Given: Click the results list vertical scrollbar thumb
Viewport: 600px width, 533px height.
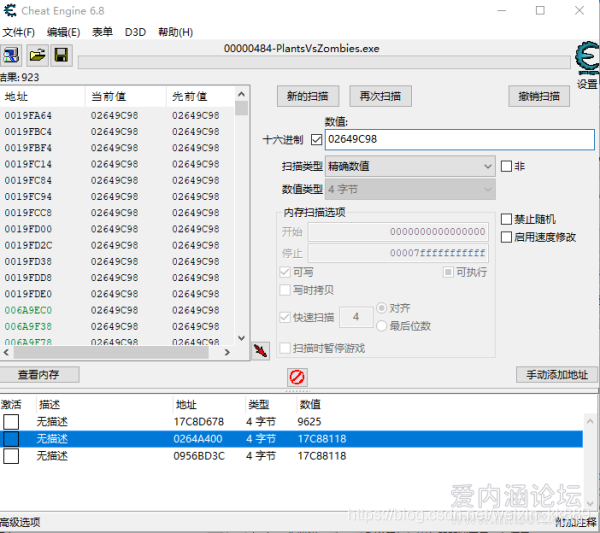Looking at the screenshot, I should tap(241, 108).
